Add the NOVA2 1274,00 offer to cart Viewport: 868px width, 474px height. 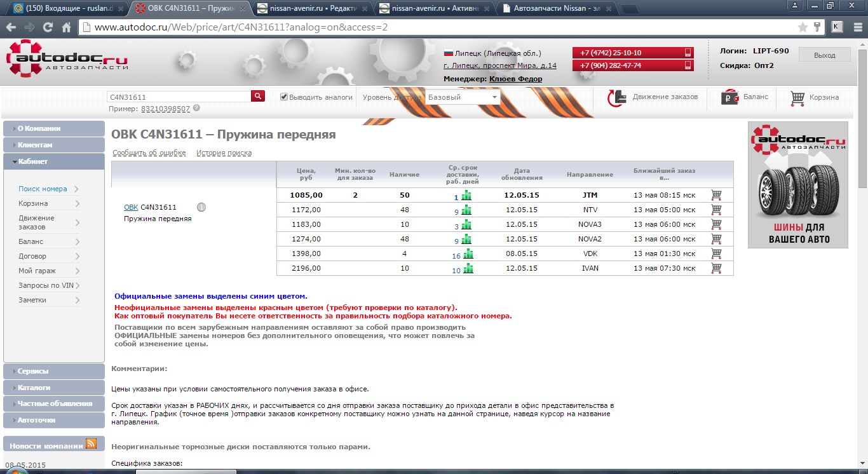pos(716,239)
